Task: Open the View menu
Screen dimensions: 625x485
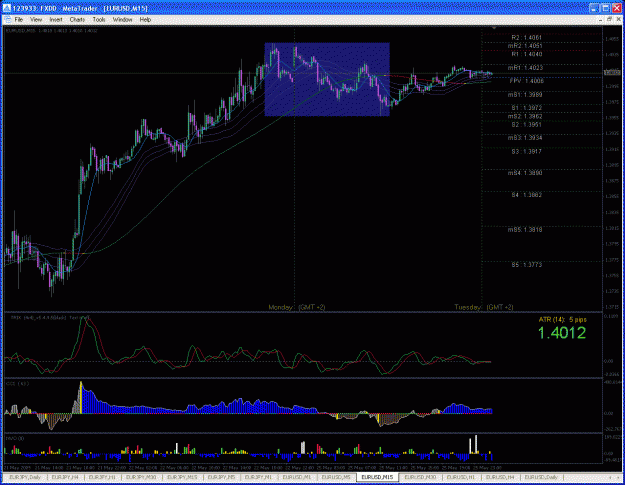Action: [36, 20]
